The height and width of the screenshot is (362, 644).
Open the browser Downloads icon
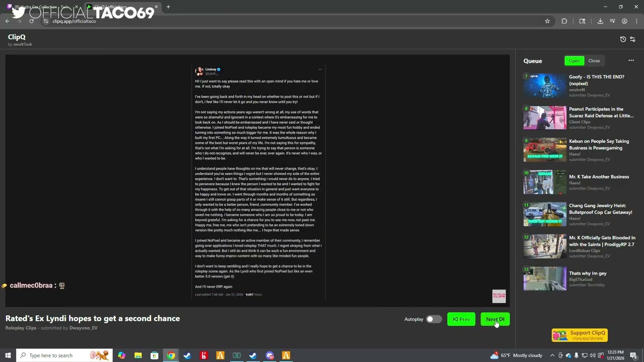[600, 21]
